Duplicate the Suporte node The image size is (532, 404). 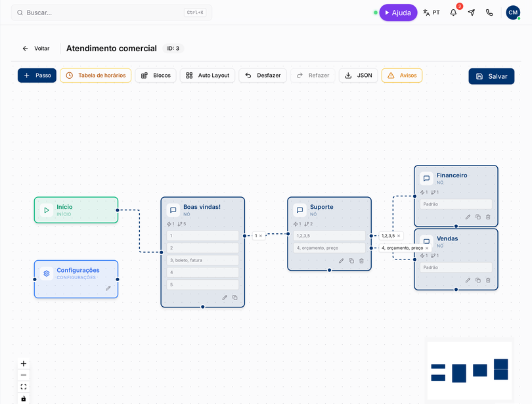coord(351,261)
